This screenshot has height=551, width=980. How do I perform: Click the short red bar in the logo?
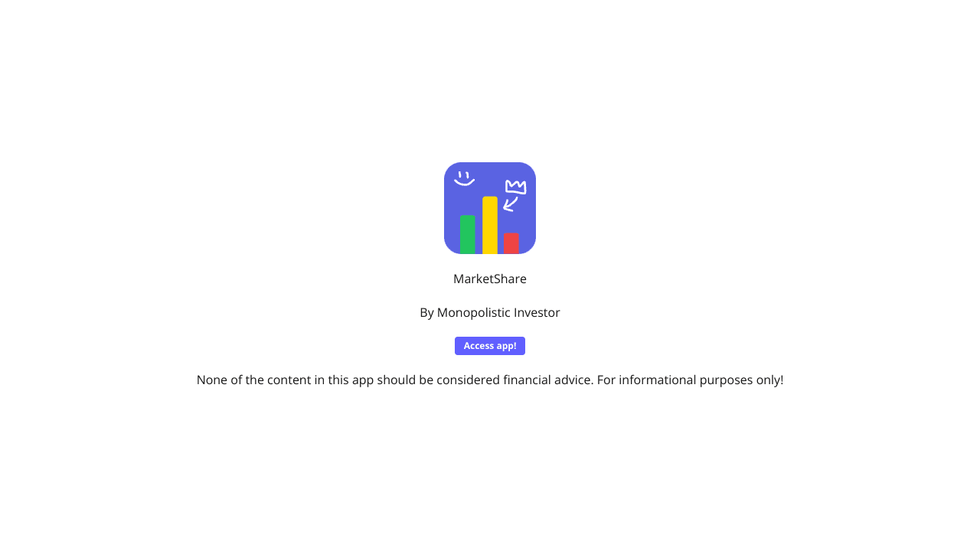(x=511, y=243)
